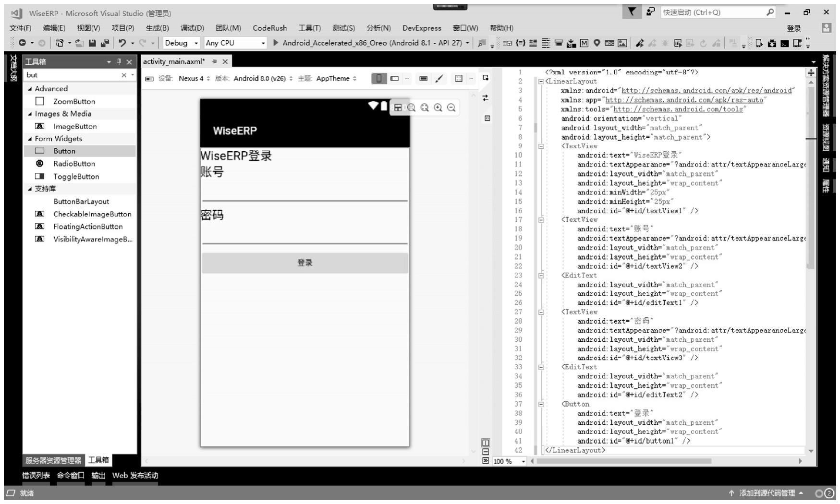Swap designer and source panes icon
Screen dimensions: 840x504
(486, 97)
